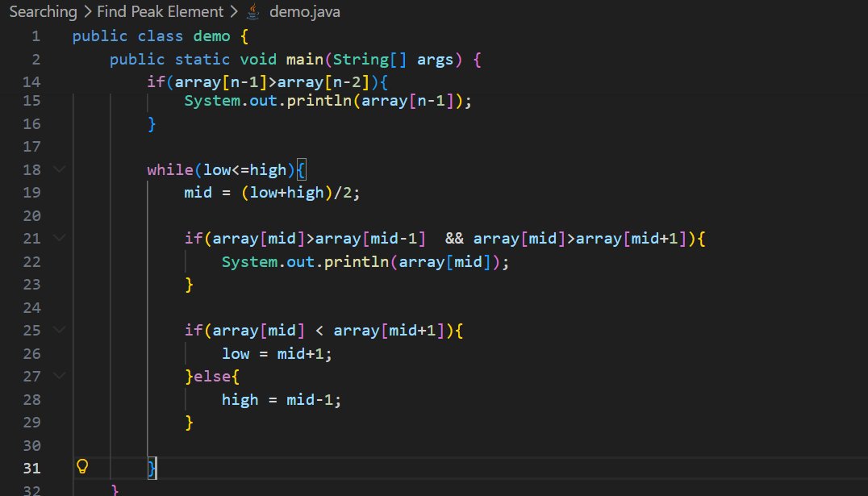Click 'if(array[n-1]>array[n-2]){' line
This screenshot has height=496, width=868.
point(267,82)
